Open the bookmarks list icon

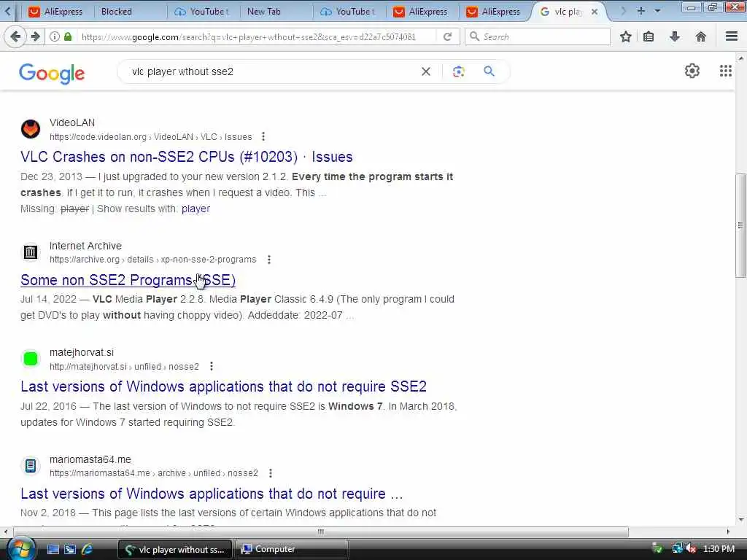[649, 36]
